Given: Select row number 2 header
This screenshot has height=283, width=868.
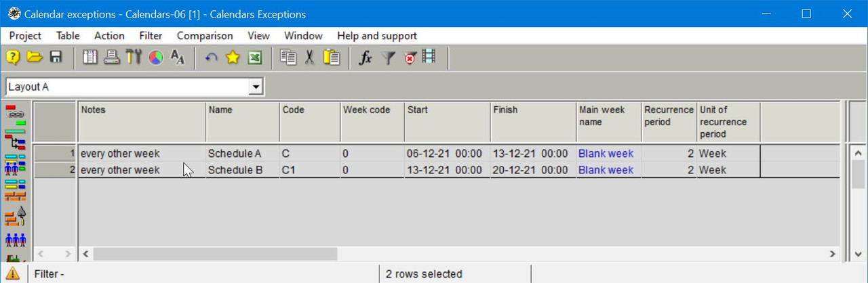Looking at the screenshot, I should click(56, 170).
